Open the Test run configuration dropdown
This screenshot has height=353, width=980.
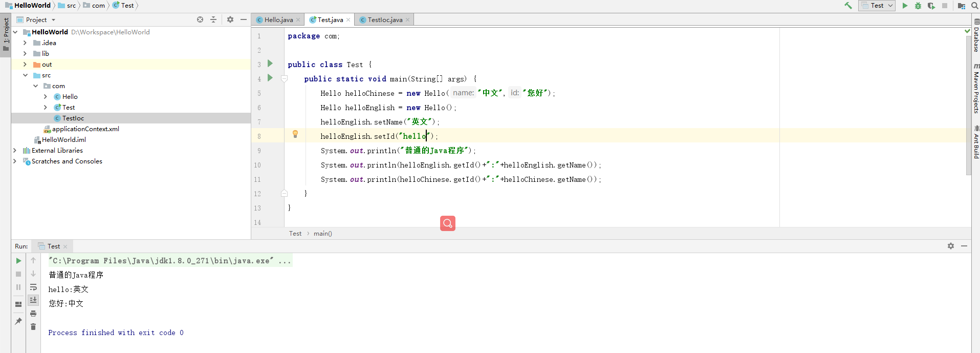pos(877,6)
